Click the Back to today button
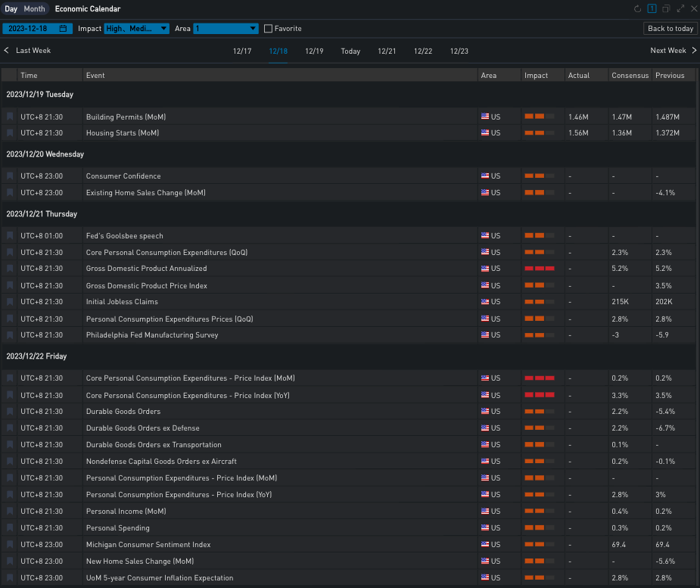This screenshot has height=588, width=700. click(670, 29)
